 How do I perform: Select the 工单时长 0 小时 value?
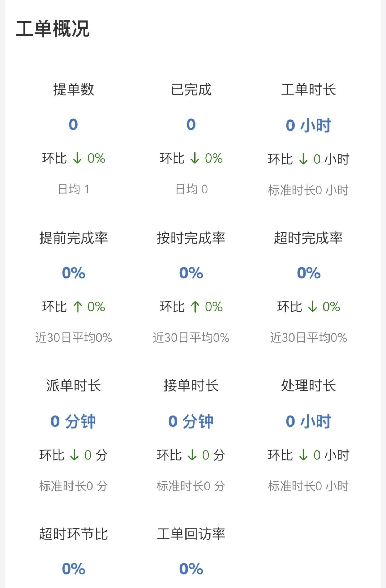[x=308, y=125]
